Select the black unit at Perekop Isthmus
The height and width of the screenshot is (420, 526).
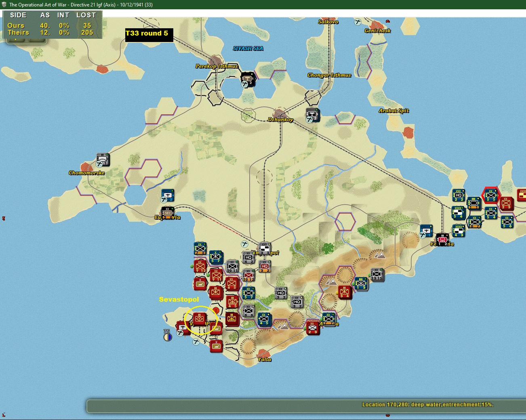248,79
